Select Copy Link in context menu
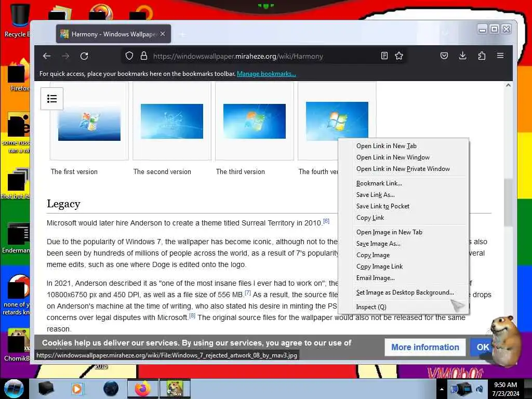The height and width of the screenshot is (399, 532). pyautogui.click(x=403, y=218)
